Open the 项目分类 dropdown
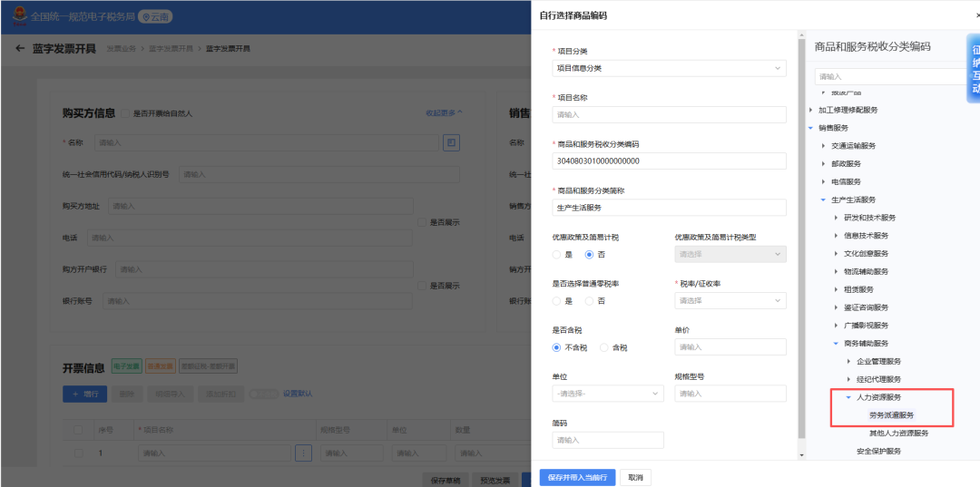This screenshot has width=980, height=487. coord(669,68)
